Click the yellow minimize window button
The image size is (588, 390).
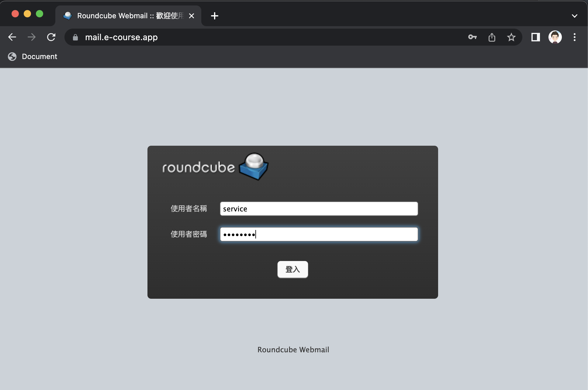point(27,14)
